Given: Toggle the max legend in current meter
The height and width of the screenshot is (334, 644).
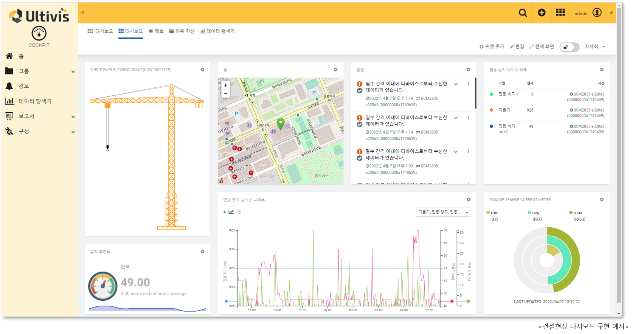Looking at the screenshot, I should 576,213.
